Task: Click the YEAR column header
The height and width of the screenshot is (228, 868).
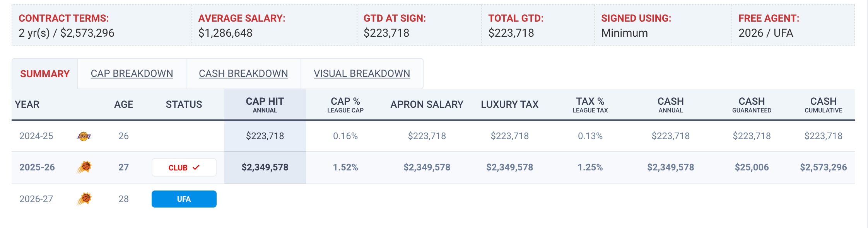Action: click(x=27, y=104)
